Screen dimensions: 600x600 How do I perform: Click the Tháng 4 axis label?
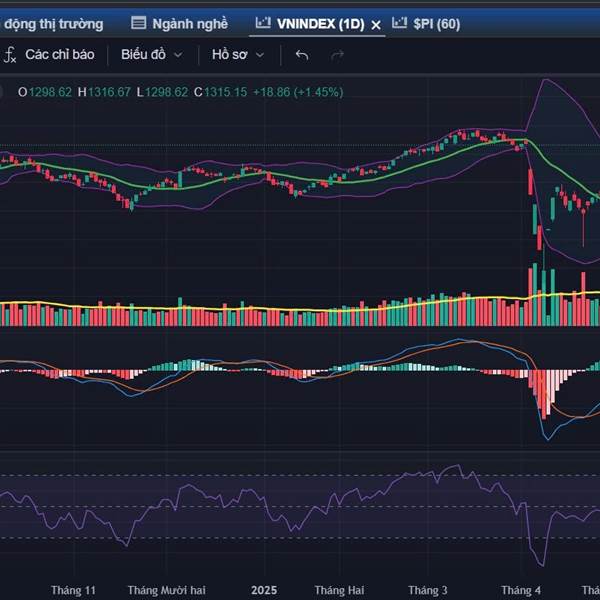coord(521,590)
